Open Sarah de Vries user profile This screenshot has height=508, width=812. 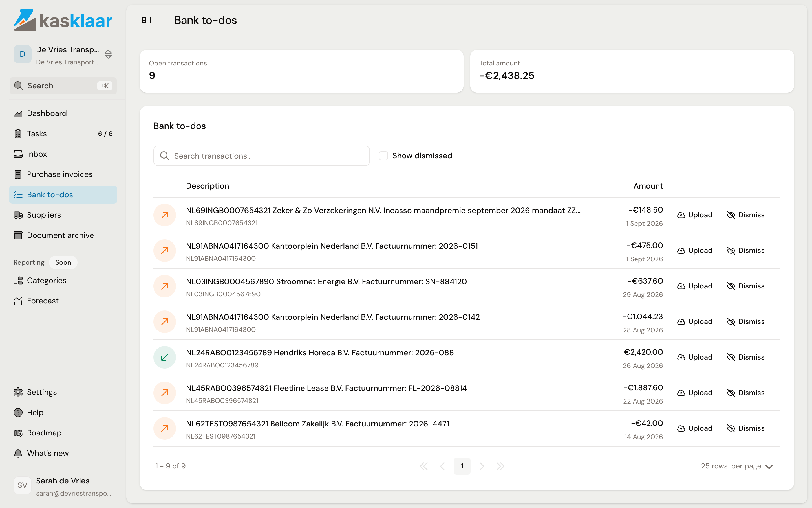coord(63,486)
